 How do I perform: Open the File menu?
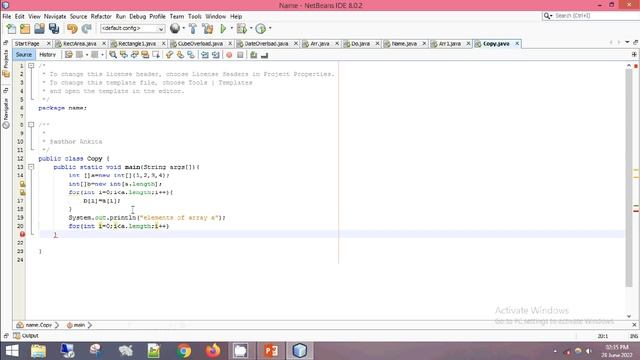pyautogui.click(x=7, y=16)
